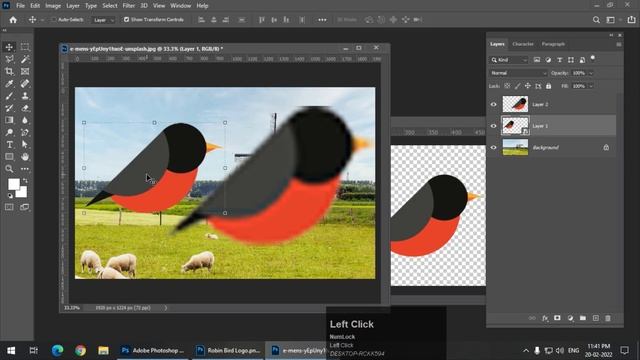Select the Clone Stamp tool
The height and width of the screenshot is (360, 640).
coord(25,96)
